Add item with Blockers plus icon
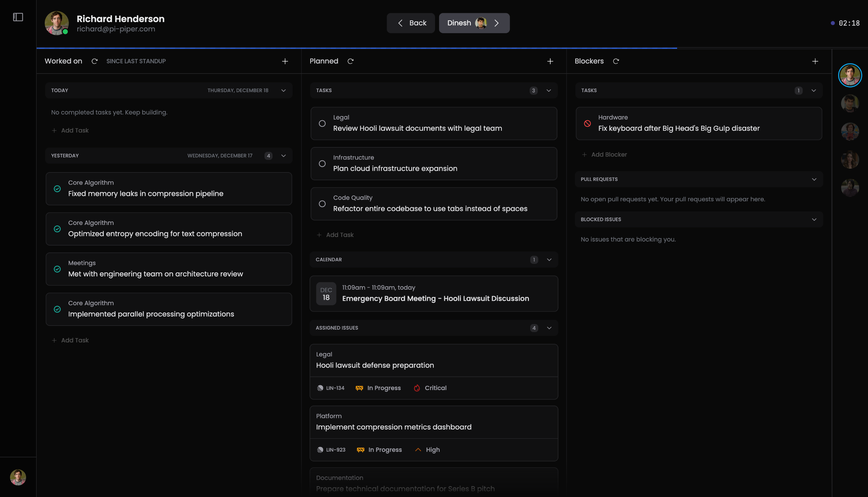 coord(815,61)
